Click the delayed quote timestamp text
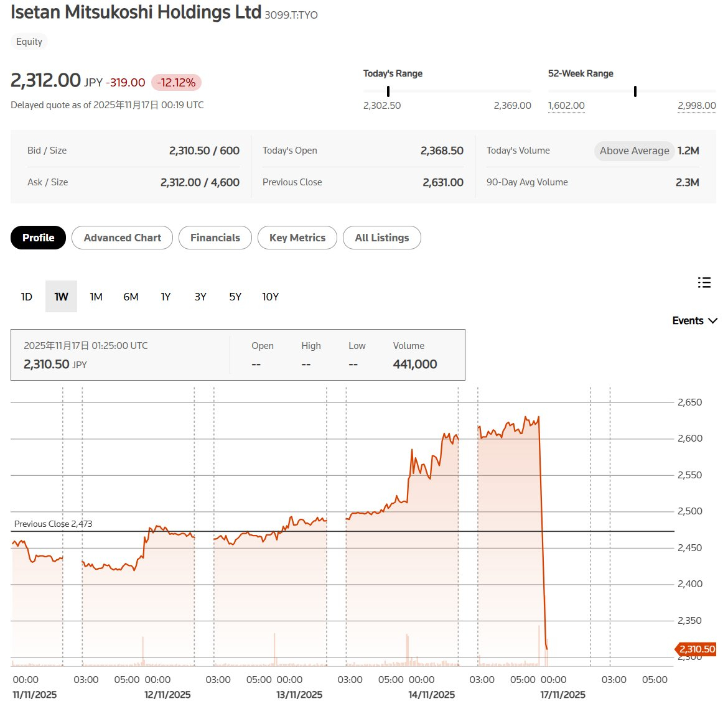Image resolution: width=728 pixels, height=701 pixels. 107,105
